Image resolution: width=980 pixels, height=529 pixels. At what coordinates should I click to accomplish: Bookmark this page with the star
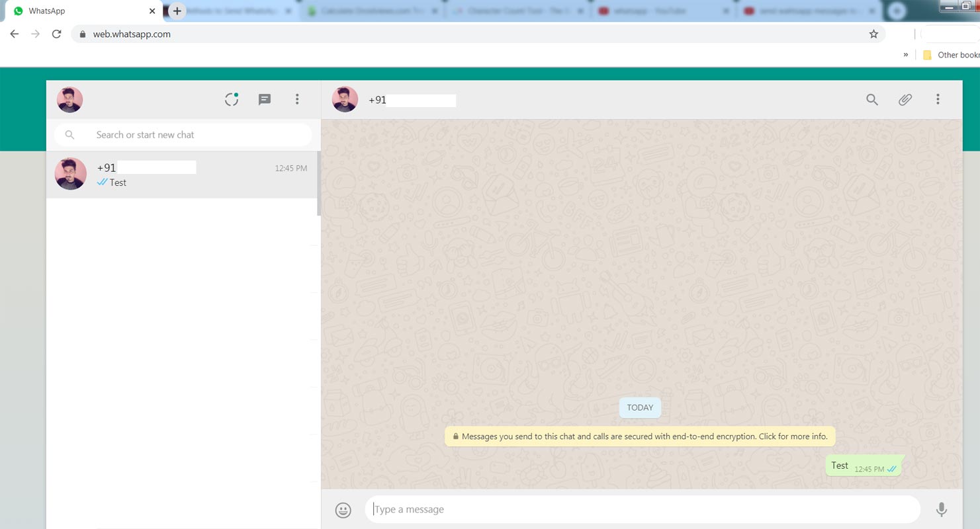(x=873, y=34)
